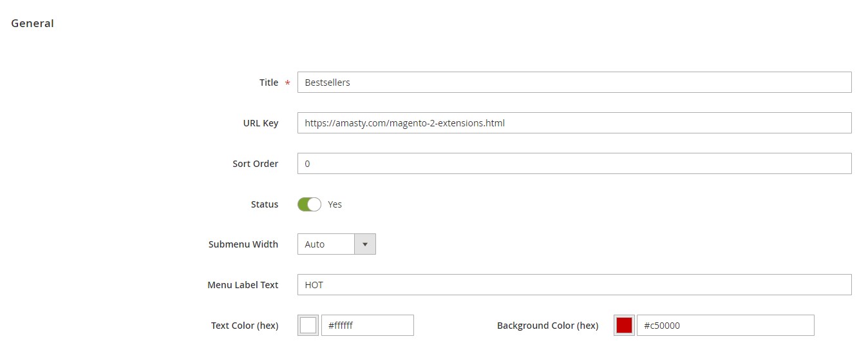
Task: Click the URL Key label
Action: click(261, 123)
